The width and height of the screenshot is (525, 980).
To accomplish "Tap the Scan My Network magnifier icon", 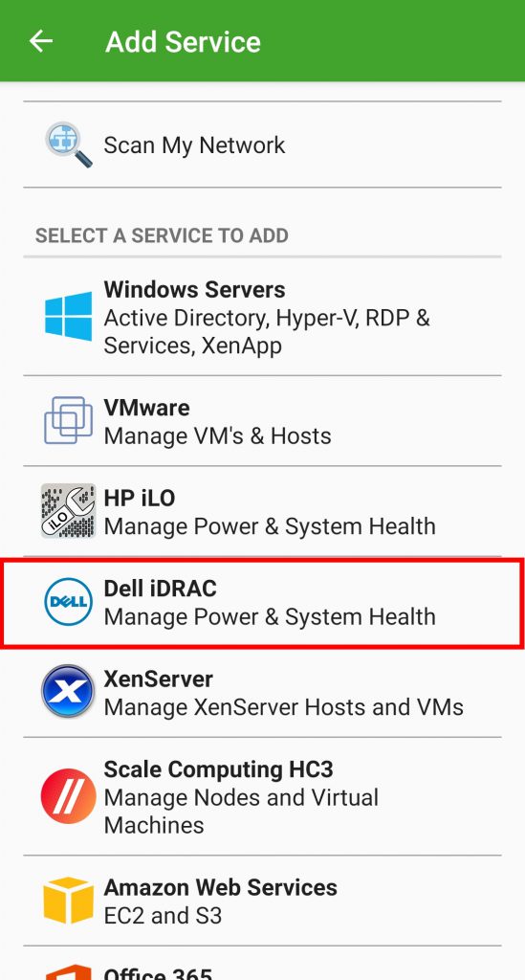I will (69, 145).
